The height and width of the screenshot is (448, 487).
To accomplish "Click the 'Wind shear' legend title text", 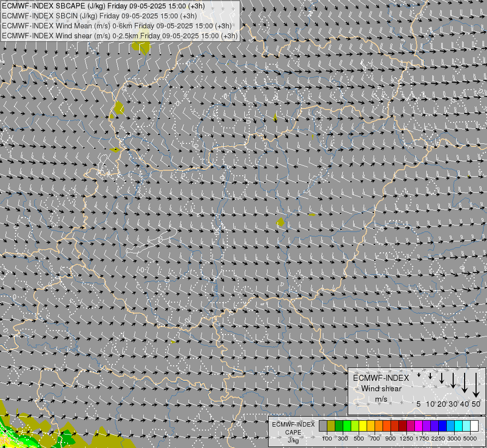I will [x=381, y=389].
